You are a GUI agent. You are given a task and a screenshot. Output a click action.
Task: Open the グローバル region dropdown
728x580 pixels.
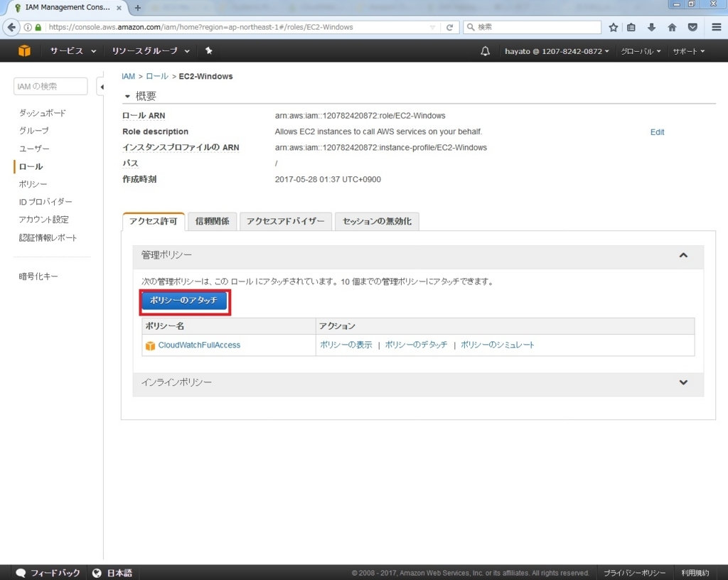(641, 51)
